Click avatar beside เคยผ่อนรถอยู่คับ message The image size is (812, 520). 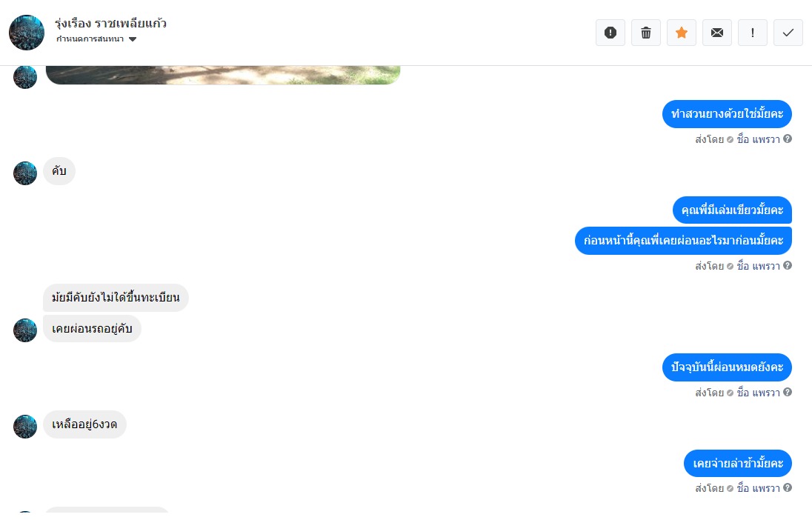(25, 330)
